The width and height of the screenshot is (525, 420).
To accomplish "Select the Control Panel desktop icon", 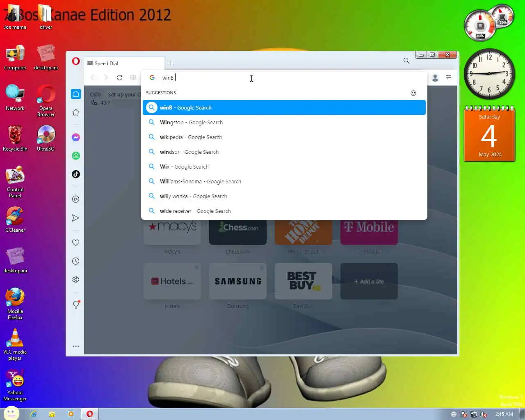I will pos(15,182).
